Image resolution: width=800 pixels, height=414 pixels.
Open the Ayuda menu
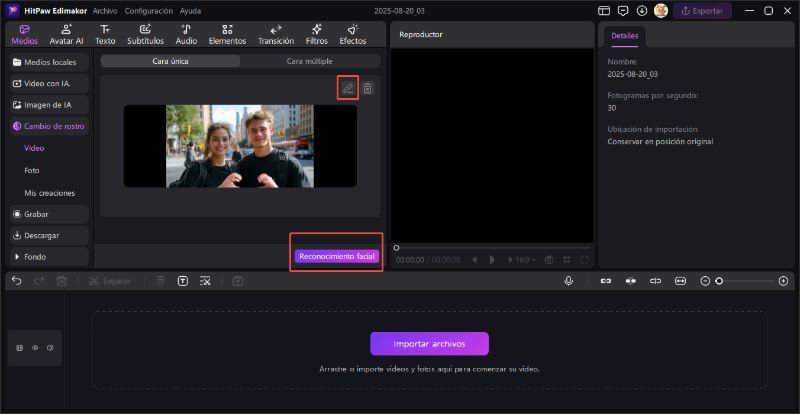coord(190,11)
